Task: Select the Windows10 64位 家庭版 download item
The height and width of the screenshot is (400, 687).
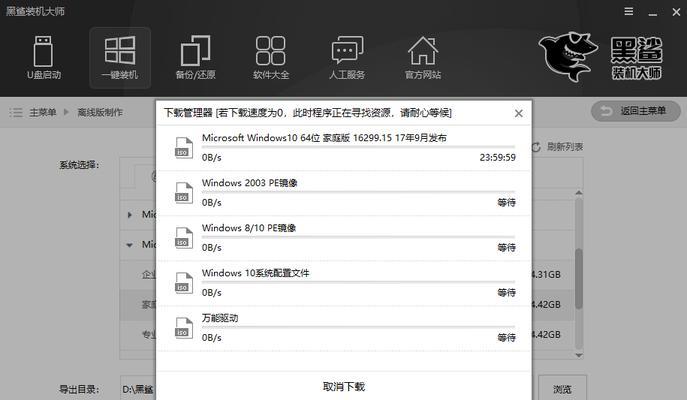Action: coord(344,148)
